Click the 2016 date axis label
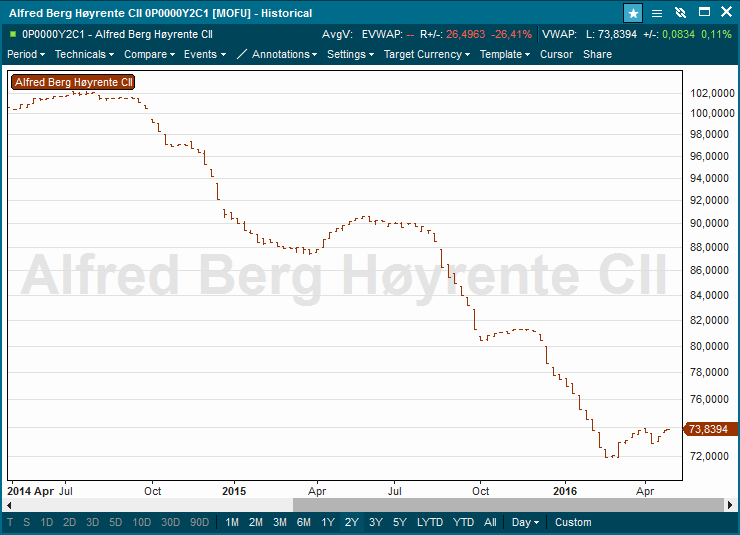 click(x=565, y=491)
